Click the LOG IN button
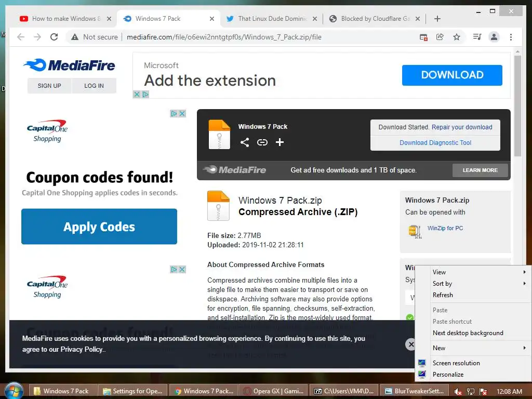 (94, 86)
